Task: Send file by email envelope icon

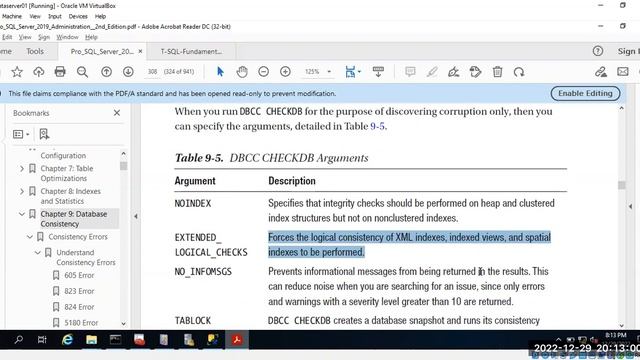Action: coord(623,72)
